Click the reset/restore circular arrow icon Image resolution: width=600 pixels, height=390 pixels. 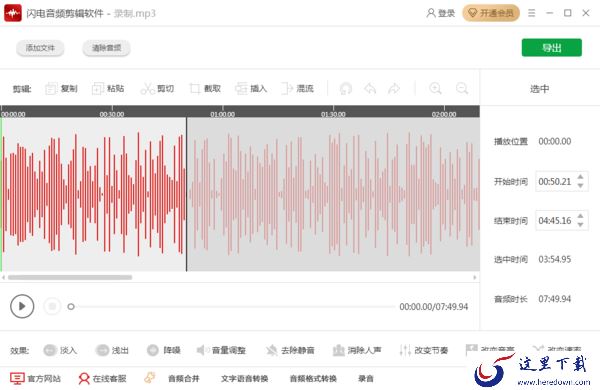pyautogui.click(x=346, y=88)
